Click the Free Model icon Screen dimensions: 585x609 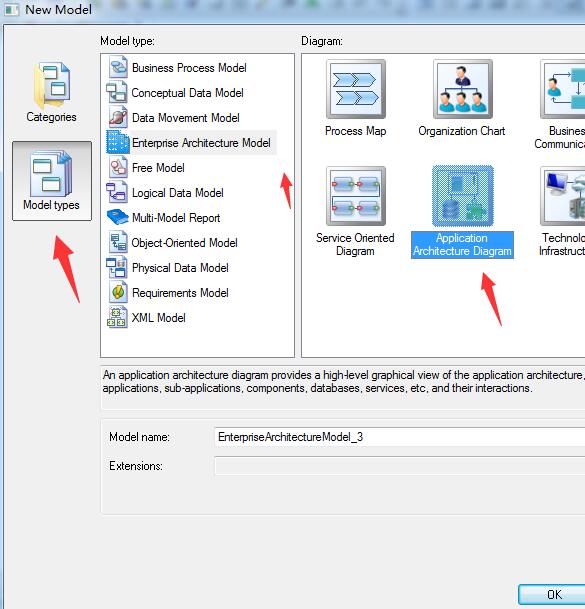118,167
